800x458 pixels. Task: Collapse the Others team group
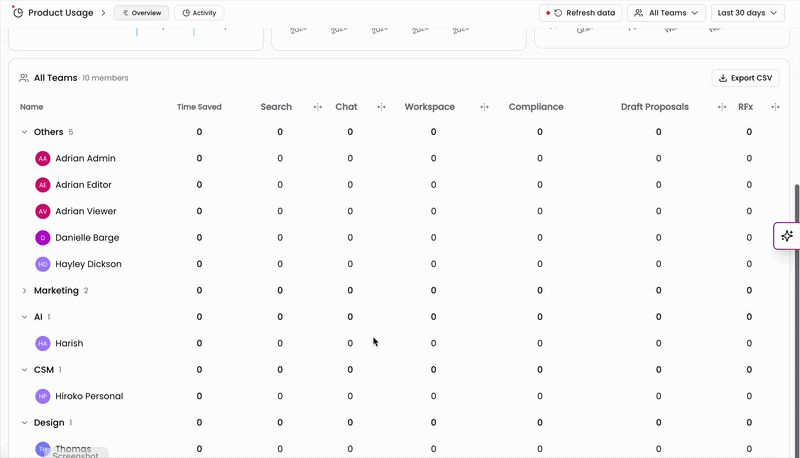point(24,132)
